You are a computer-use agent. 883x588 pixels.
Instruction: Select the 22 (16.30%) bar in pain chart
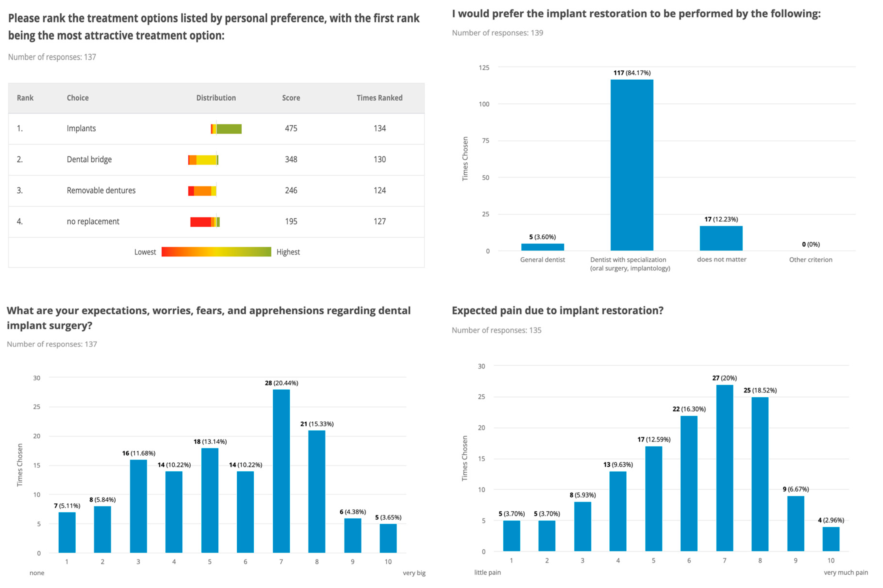pos(689,483)
